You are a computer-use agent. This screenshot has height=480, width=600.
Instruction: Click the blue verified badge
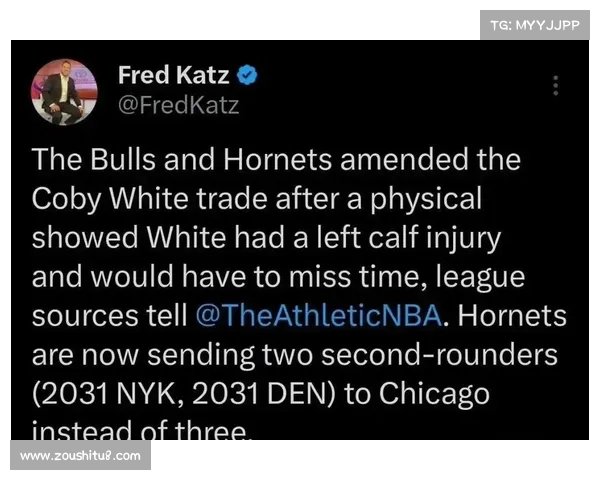click(250, 76)
